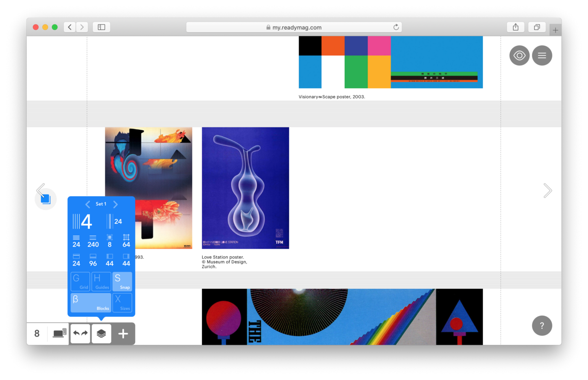Open help via the question mark icon
Screen dimensions: 588x380
click(x=542, y=325)
